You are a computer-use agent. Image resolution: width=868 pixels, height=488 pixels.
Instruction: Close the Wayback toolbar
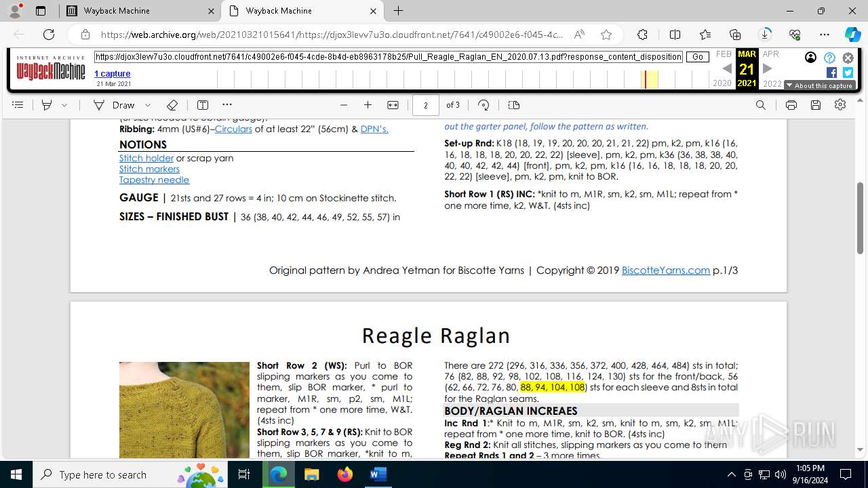(848, 58)
